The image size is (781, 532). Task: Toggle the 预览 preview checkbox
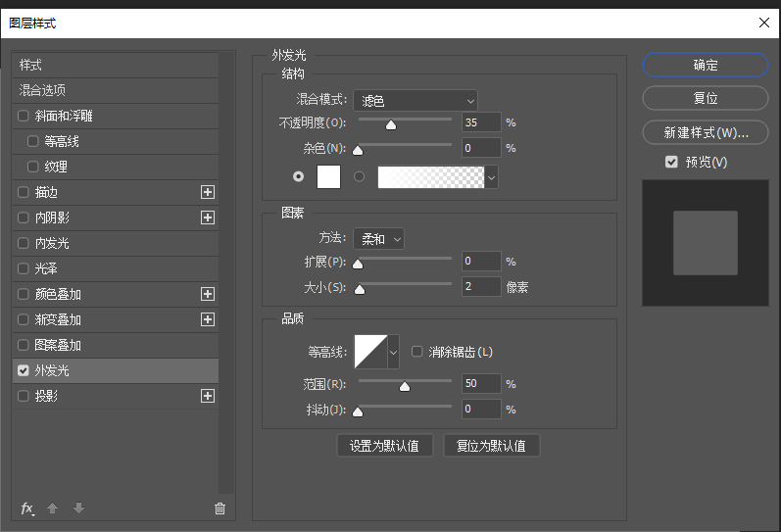coord(671,162)
